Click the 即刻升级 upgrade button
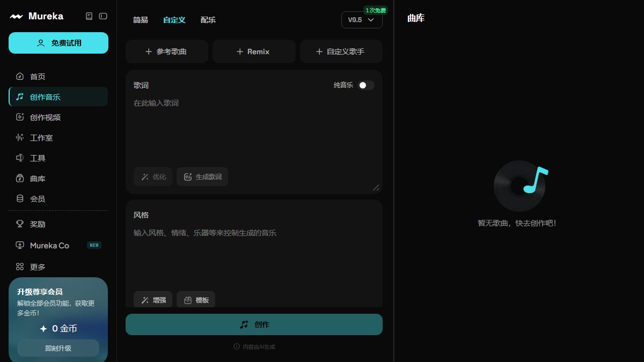 click(x=58, y=348)
